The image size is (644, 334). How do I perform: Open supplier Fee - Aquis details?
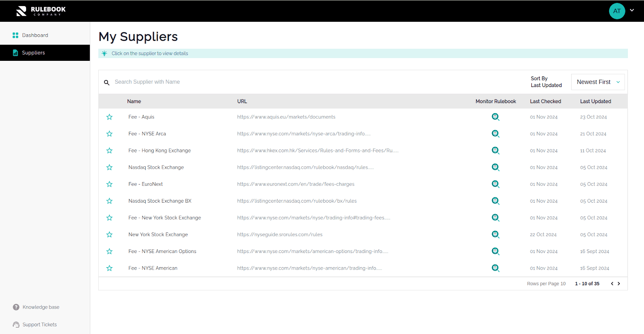[141, 117]
